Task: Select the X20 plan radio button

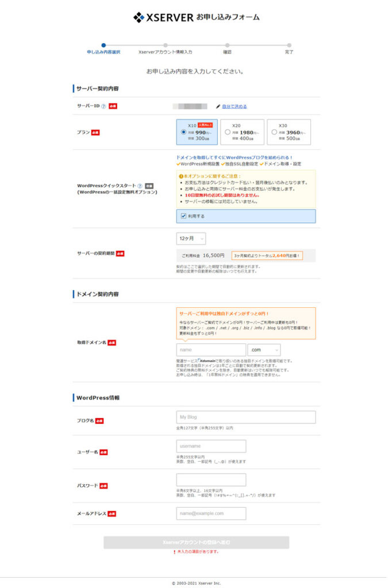Action: click(228, 133)
